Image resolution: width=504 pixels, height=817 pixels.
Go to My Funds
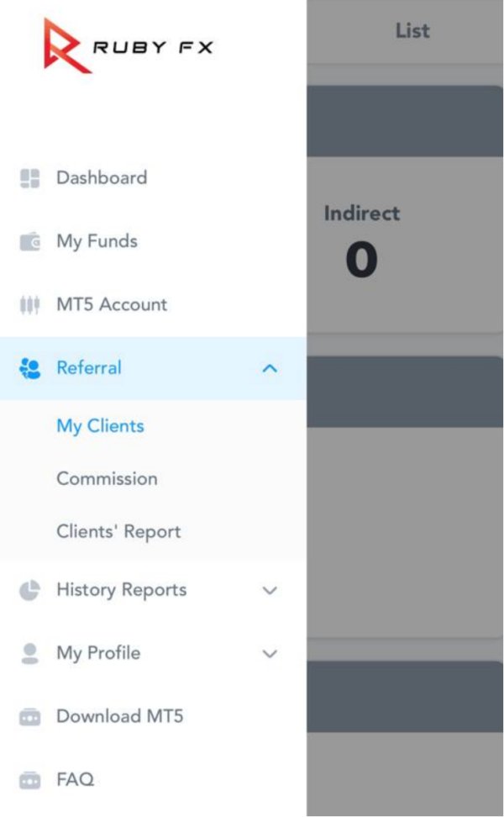(x=97, y=242)
